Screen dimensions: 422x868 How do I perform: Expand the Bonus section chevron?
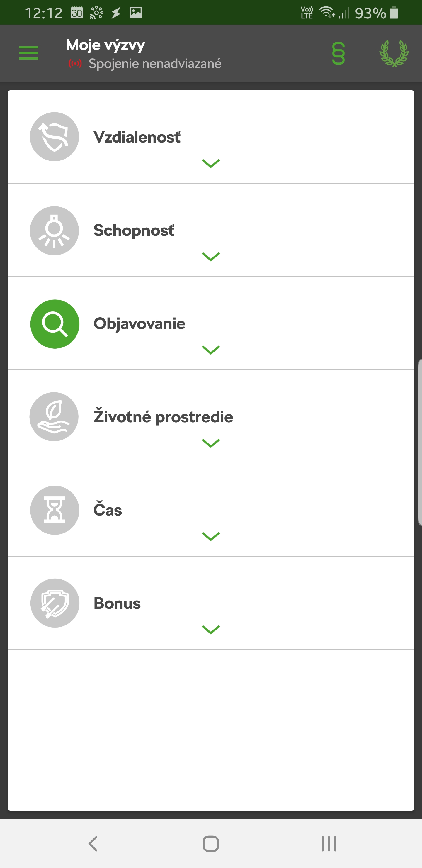(211, 629)
